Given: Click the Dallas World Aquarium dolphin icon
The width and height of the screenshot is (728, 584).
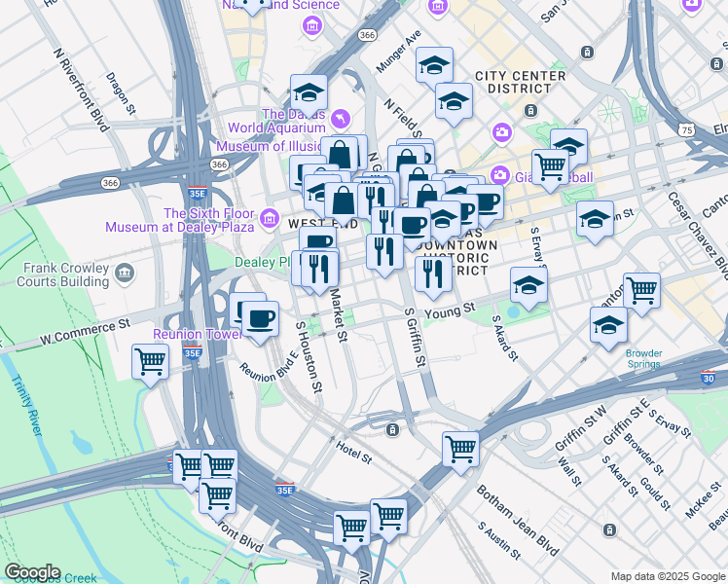Looking at the screenshot, I should point(341,119).
